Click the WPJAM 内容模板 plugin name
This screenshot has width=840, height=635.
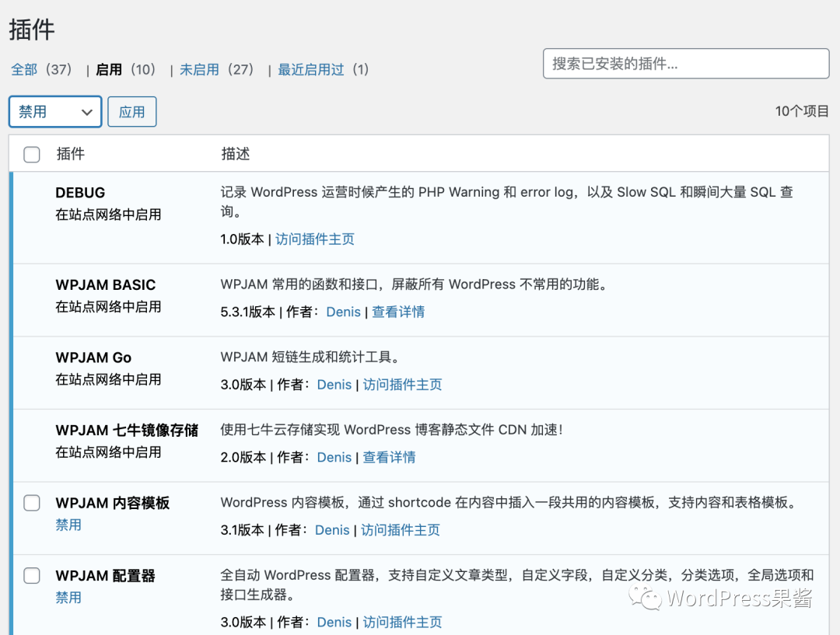(x=113, y=504)
